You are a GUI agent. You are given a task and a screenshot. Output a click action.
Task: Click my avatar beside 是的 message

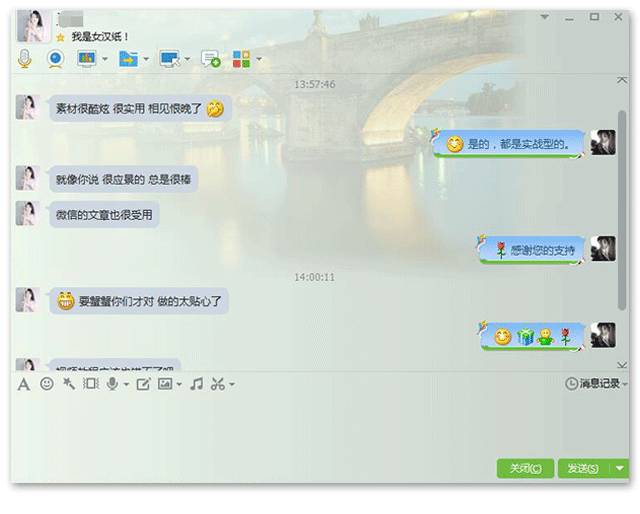(x=603, y=142)
